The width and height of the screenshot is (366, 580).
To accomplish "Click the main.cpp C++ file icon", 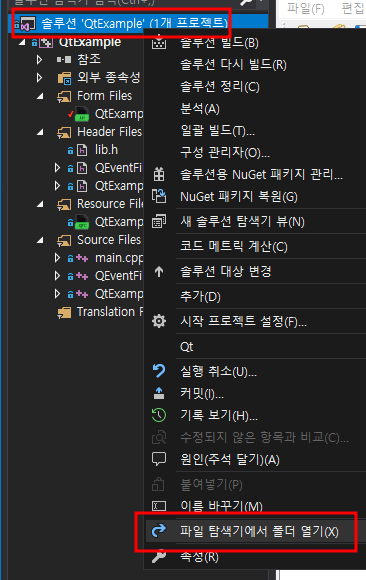I will coord(82,258).
